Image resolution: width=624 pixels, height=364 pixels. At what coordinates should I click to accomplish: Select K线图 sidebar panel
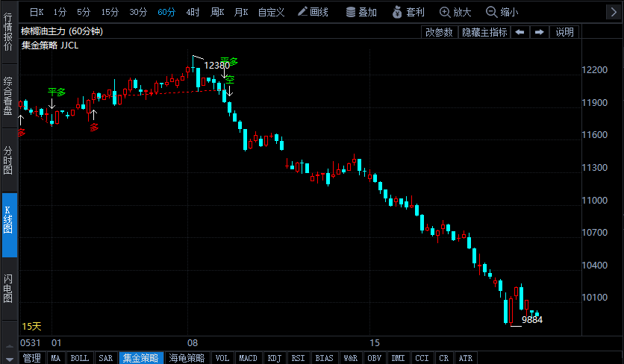[9, 225]
